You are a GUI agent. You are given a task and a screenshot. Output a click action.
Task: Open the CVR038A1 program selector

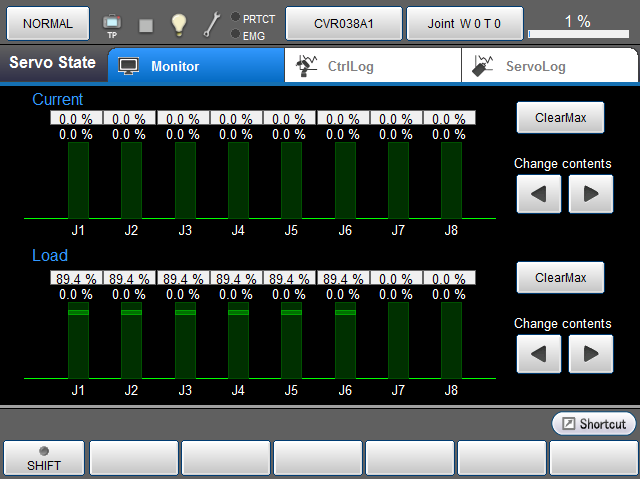click(x=344, y=23)
